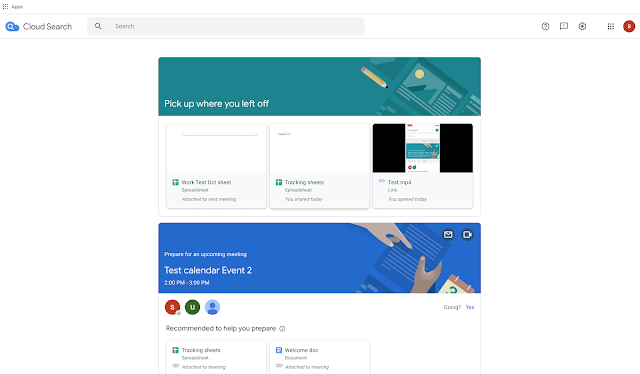Screen dimensions: 640x374
Task: Click 'Attached to next meeting' text
Action: coord(209,199)
